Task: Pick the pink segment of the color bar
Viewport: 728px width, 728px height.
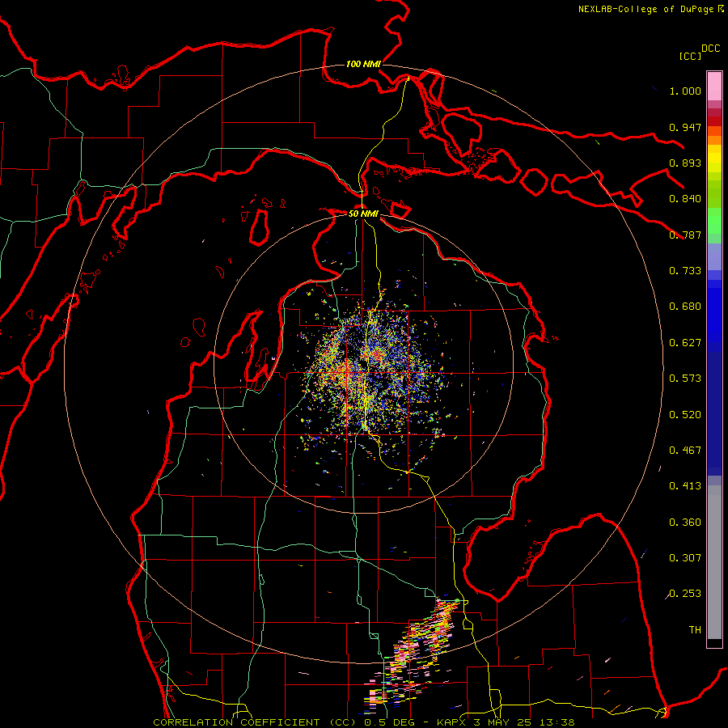Action: click(714, 86)
